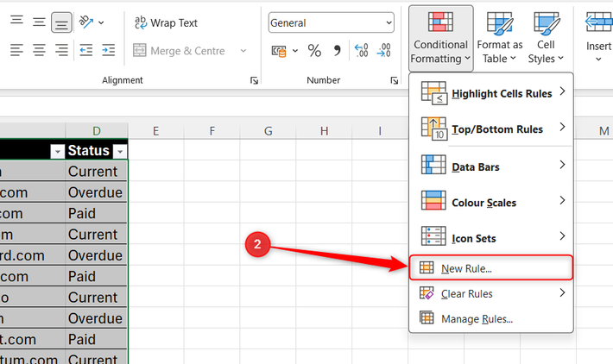Open the Clear Rules submenu
Screen dimensions: 613x364
point(491,293)
